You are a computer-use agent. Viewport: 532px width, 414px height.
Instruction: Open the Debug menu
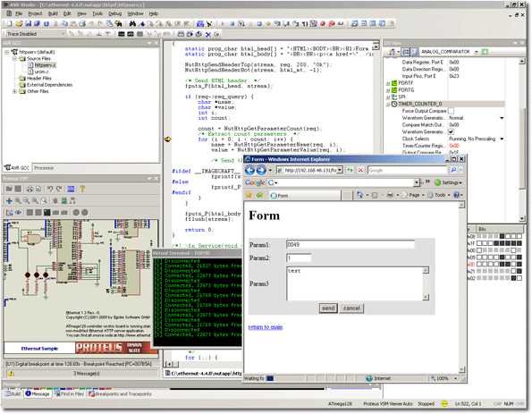tap(115, 13)
